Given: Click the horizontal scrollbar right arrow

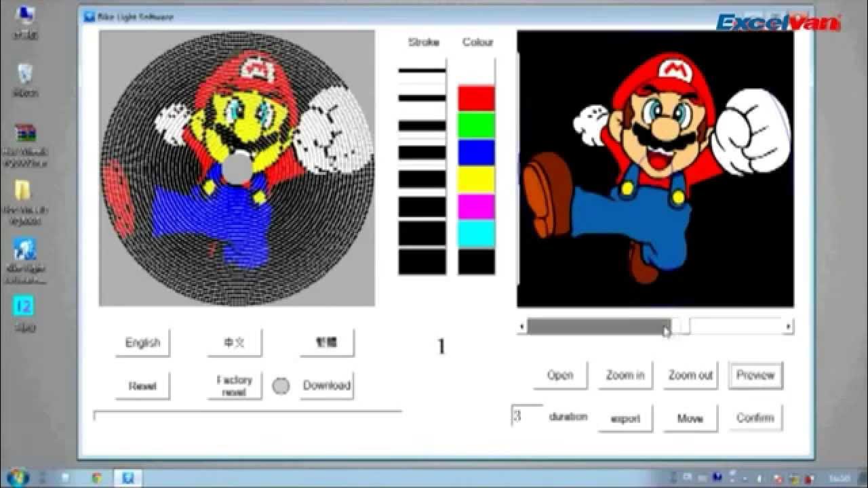Looking at the screenshot, I should tap(788, 327).
